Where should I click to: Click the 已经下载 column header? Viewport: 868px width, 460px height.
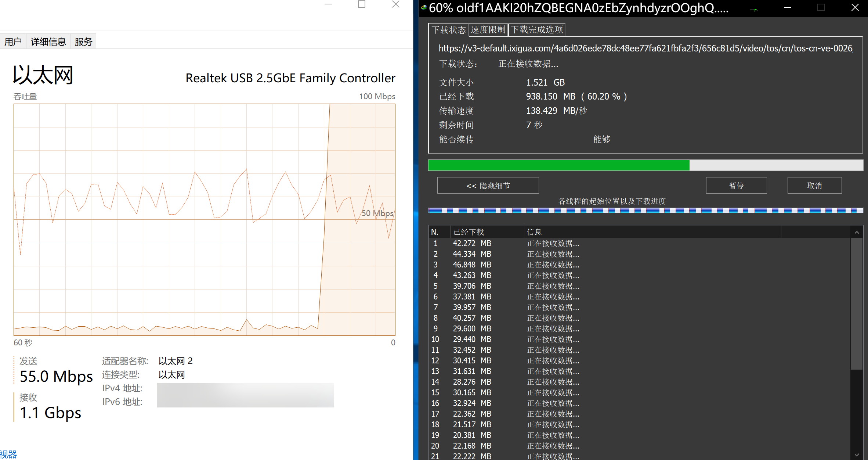tap(487, 232)
